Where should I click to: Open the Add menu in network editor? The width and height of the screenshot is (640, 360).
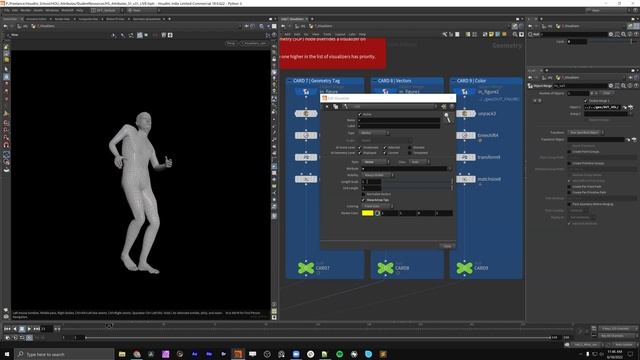pos(287,35)
